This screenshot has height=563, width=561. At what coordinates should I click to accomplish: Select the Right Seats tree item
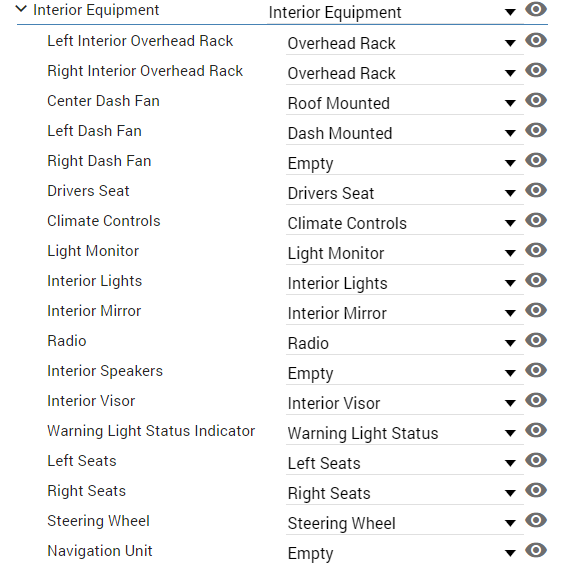click(x=87, y=491)
